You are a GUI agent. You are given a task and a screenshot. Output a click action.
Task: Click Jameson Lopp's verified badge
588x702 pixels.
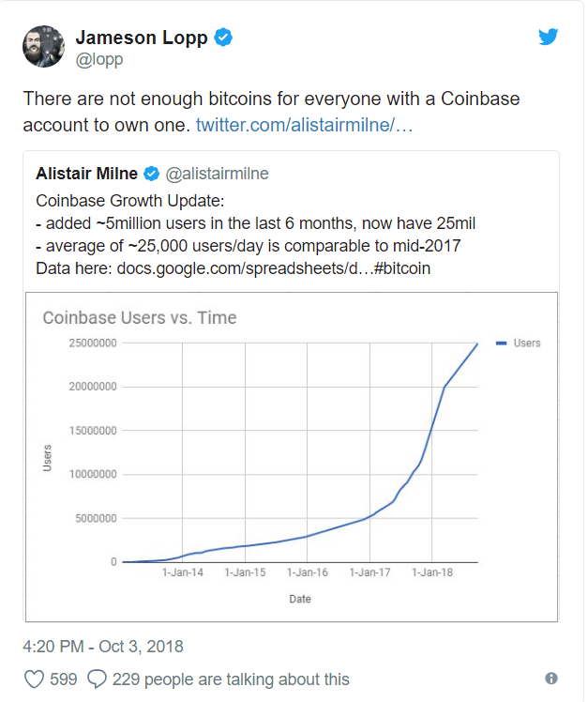click(223, 38)
